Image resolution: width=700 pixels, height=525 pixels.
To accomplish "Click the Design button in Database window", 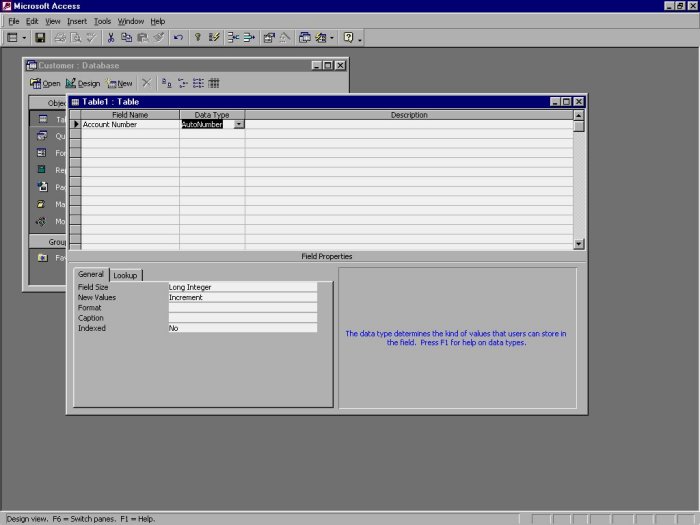I will (84, 84).
